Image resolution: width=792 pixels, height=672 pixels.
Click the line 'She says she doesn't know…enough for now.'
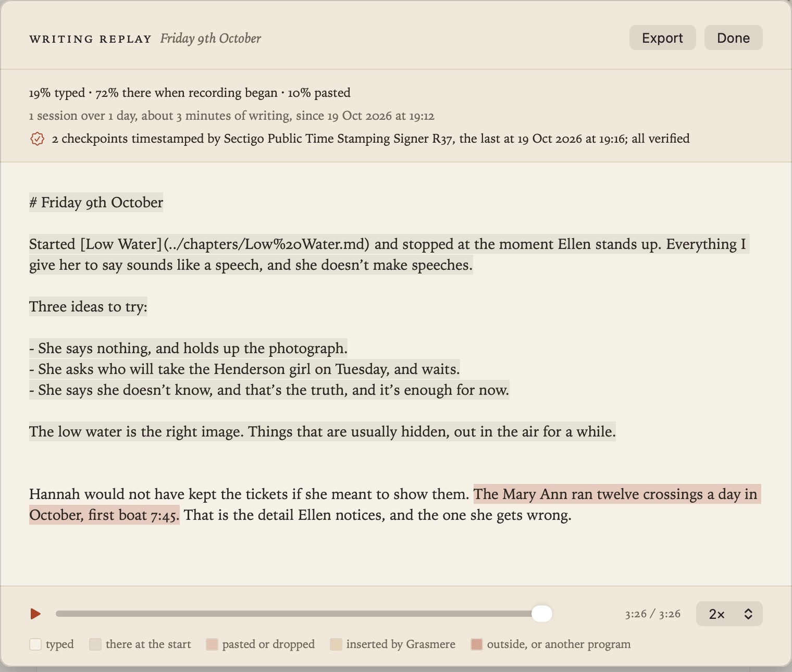click(269, 390)
